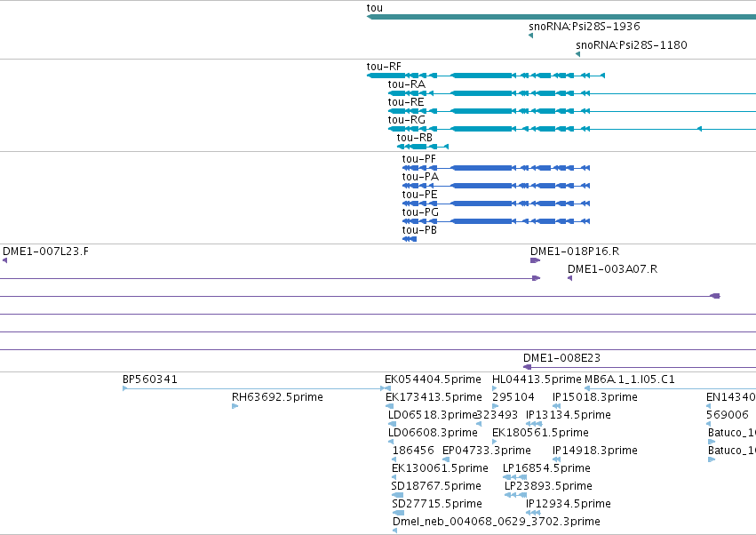Screen dimensions: 756x535
Task: Select the SD18767.5prime arrow glyph
Action: 397,495
